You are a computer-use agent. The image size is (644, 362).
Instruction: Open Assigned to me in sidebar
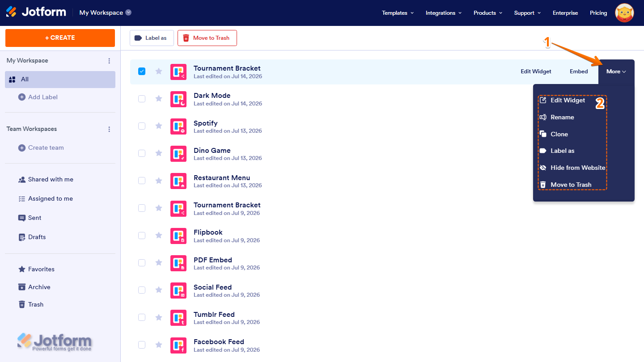pyautogui.click(x=46, y=198)
